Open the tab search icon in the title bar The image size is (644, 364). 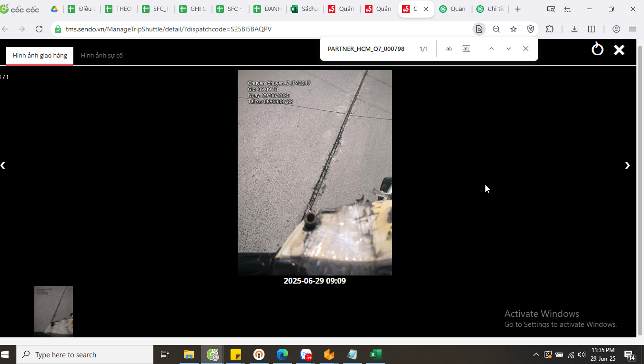point(551,9)
